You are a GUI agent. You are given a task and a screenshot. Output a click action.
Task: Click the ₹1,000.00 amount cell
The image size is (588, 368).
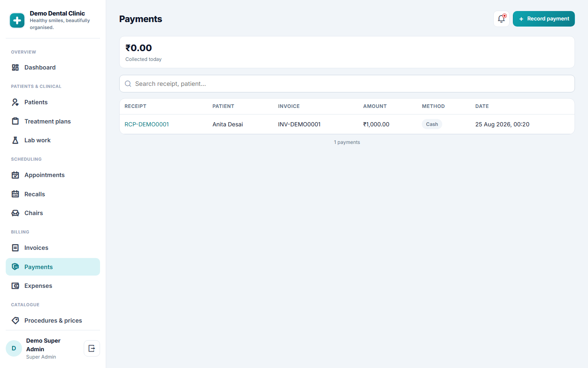[376, 124]
